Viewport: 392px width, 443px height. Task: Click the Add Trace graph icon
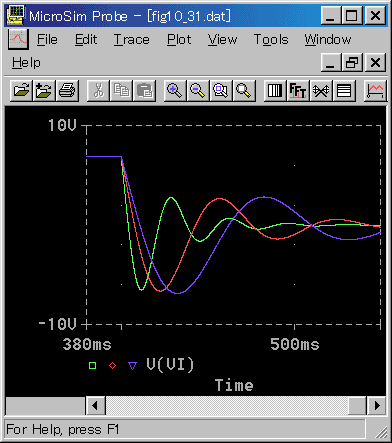click(375, 90)
